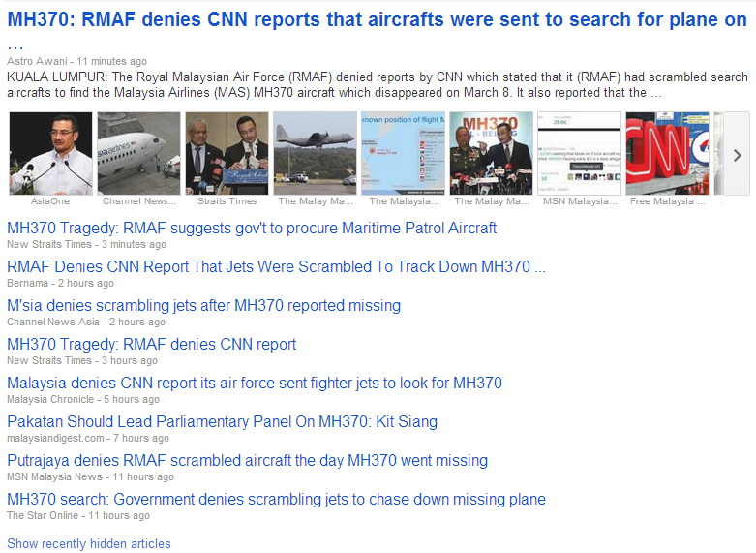Open the CNN logo Free Malaysia thumbnail
Viewport: 756px width, 553px height.
(668, 153)
